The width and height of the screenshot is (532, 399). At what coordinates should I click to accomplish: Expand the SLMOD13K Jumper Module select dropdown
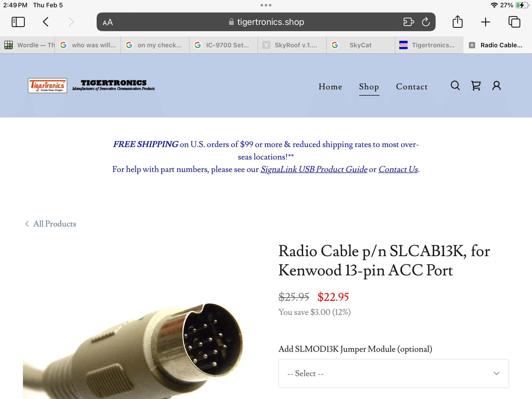[394, 374]
